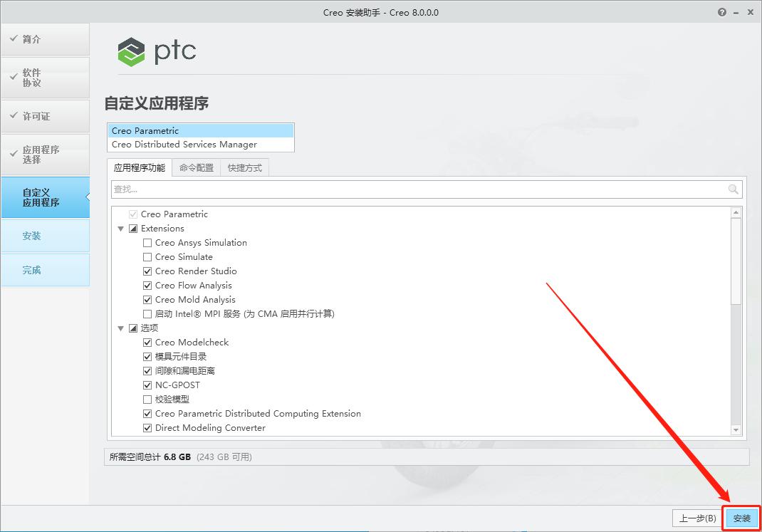Collapse the Extensions tree node
Image resolution: width=762 pixels, height=532 pixels.
[120, 229]
